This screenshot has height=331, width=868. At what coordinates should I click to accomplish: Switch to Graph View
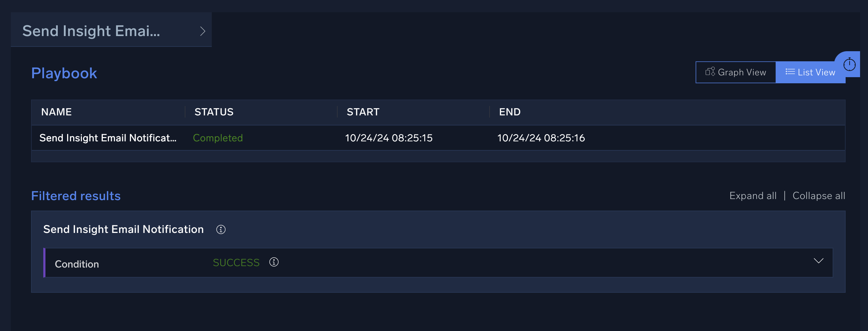(736, 72)
